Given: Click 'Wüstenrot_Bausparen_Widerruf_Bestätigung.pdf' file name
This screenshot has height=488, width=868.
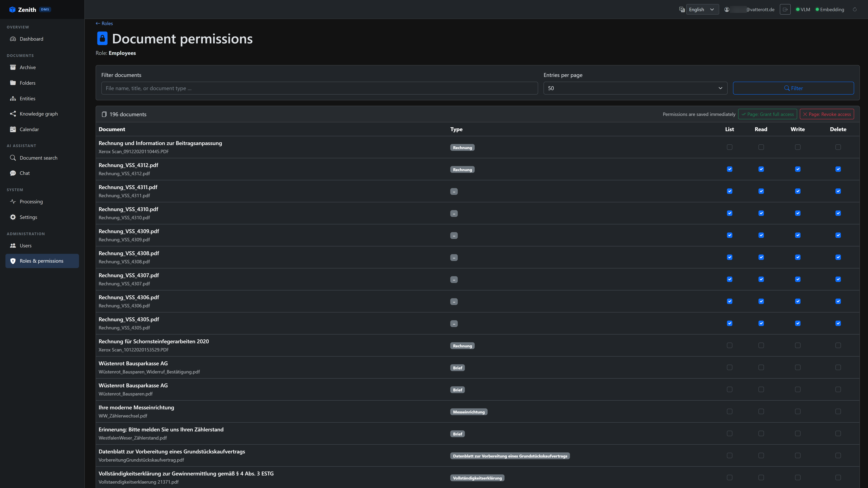Looking at the screenshot, I should click(149, 372).
